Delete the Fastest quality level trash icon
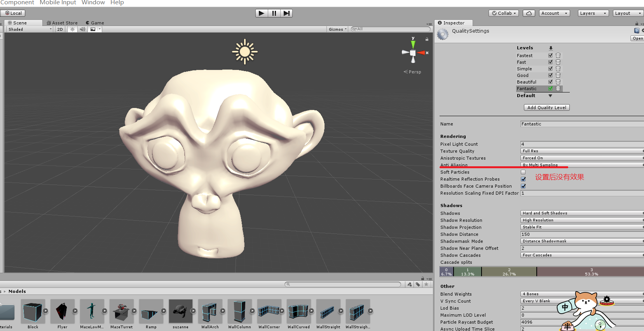This screenshot has width=644, height=331. point(558,56)
